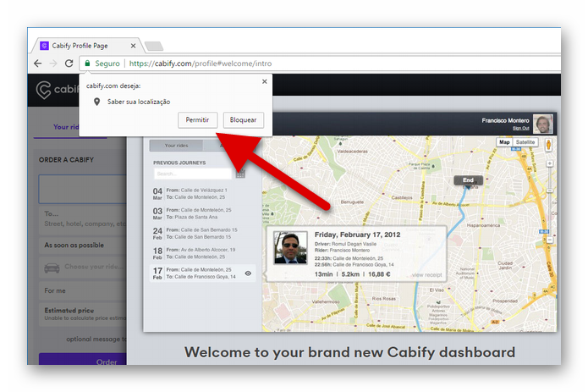588x392 pixels.
Task: Click Francisco Montero profile avatar
Action: point(543,124)
